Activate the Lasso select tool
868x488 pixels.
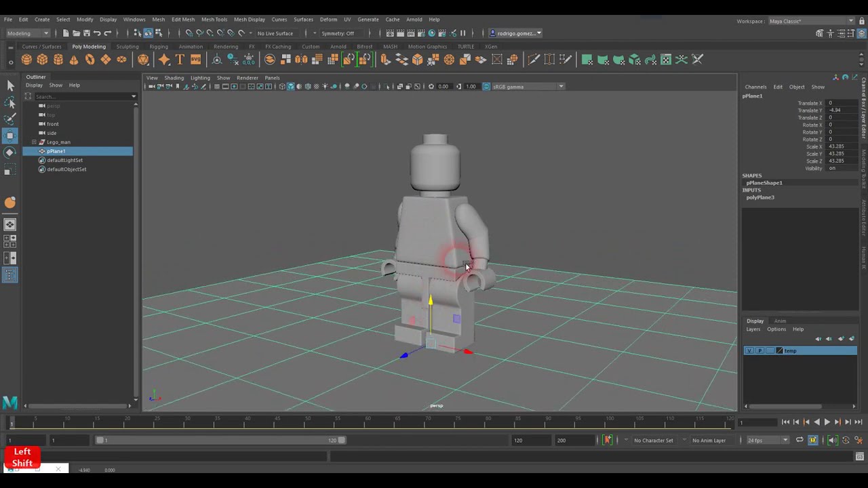coord(10,102)
